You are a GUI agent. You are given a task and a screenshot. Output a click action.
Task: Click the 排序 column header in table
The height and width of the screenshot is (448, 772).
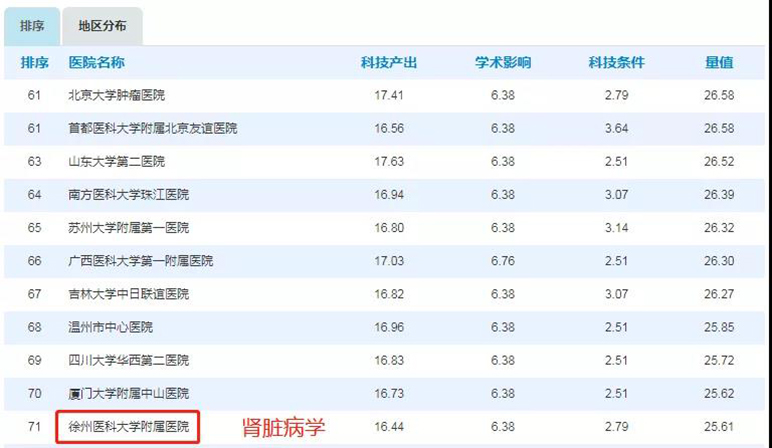(x=34, y=63)
